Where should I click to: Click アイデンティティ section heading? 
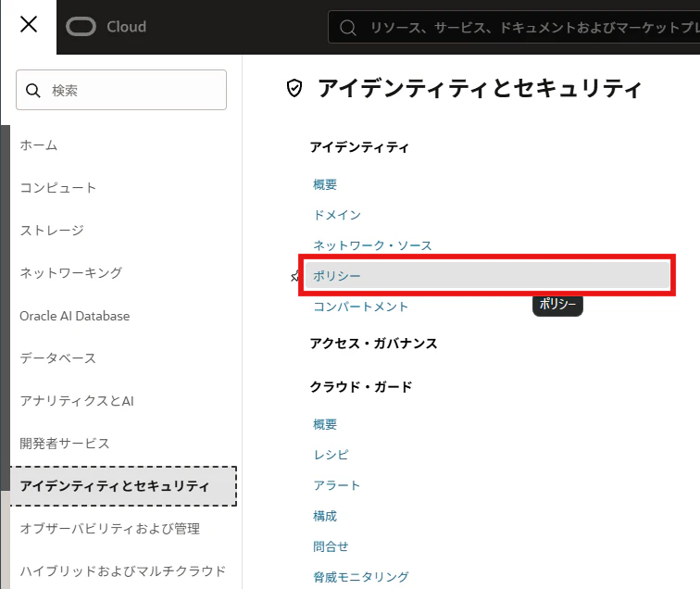[359, 147]
